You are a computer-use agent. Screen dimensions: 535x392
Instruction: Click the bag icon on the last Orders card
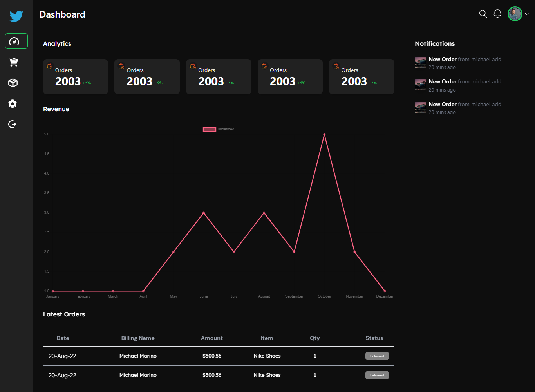(x=336, y=66)
